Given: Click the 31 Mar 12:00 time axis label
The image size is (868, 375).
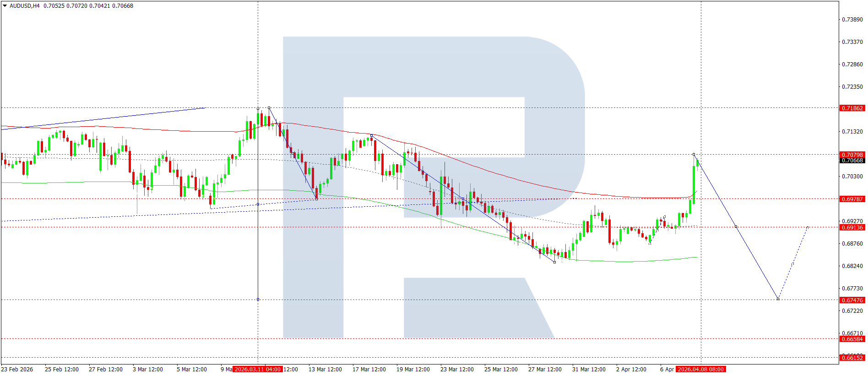Looking at the screenshot, I should [588, 370].
